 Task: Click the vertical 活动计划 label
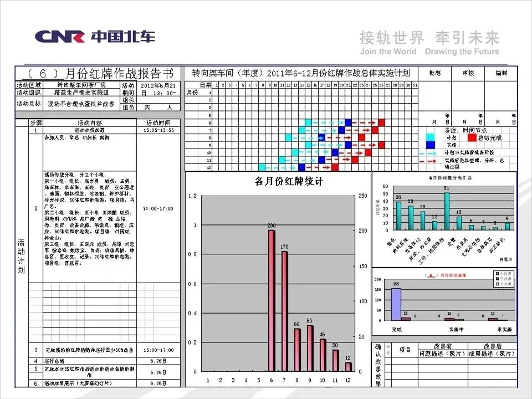[21, 256]
